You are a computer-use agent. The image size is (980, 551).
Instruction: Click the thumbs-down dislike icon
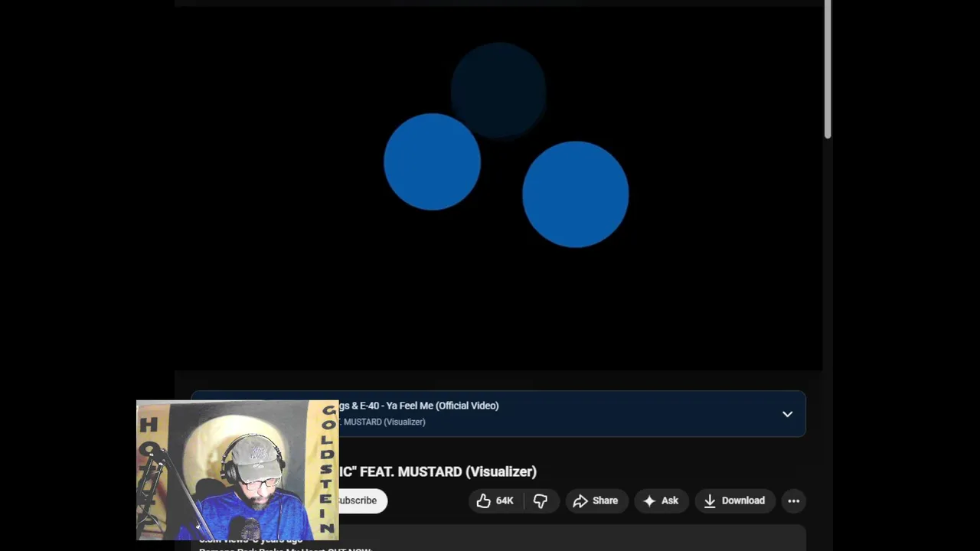(x=541, y=500)
